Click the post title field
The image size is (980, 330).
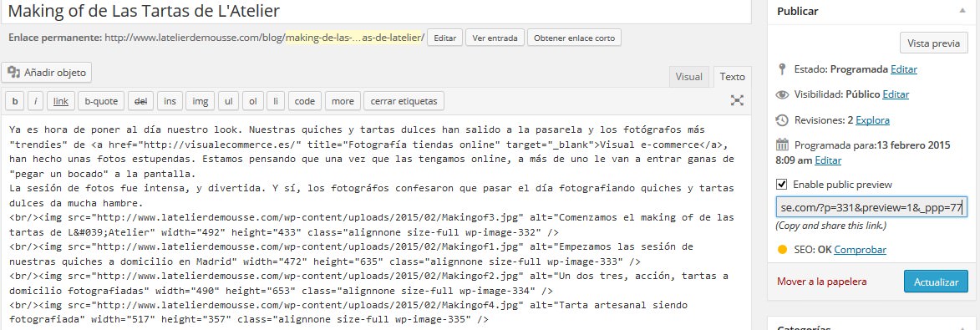375,11
